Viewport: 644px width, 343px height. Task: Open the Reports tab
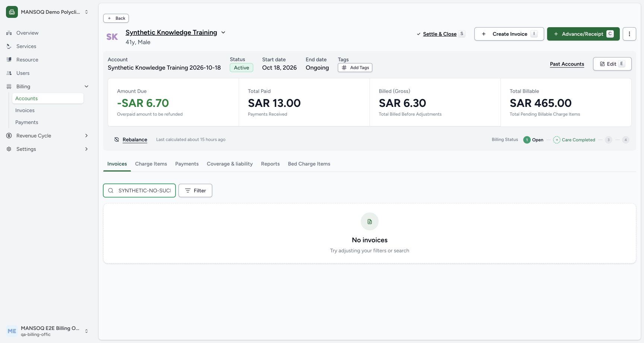point(270,164)
